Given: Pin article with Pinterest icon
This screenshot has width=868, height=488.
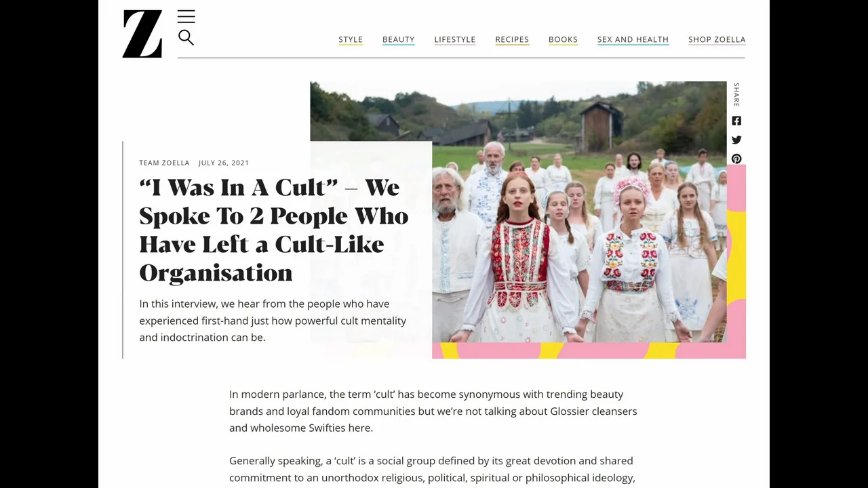Looking at the screenshot, I should [736, 159].
